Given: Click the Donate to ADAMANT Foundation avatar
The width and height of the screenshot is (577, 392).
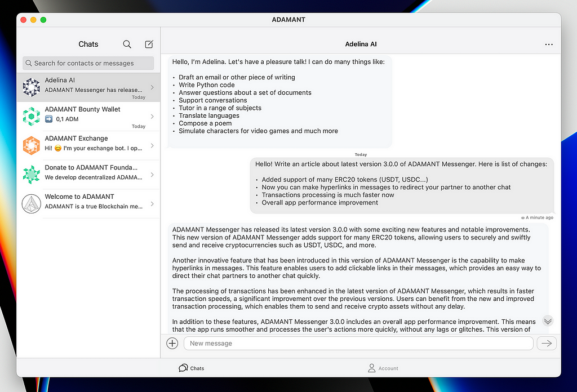Looking at the screenshot, I should coord(32,175).
